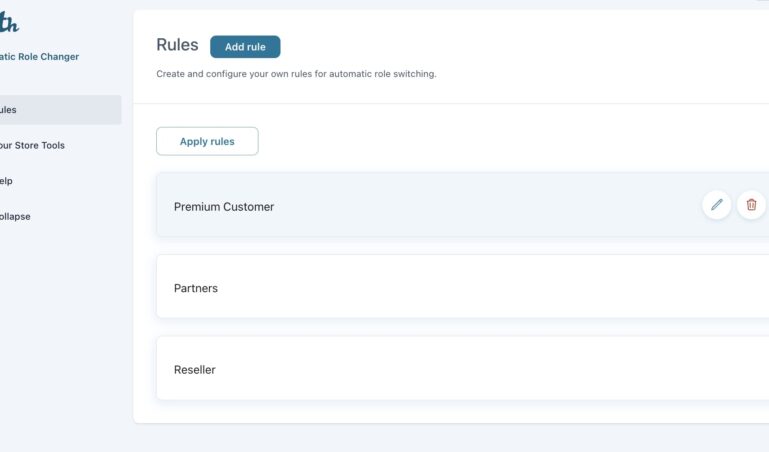Go to Your Store Tools in the sidebar

(x=32, y=145)
